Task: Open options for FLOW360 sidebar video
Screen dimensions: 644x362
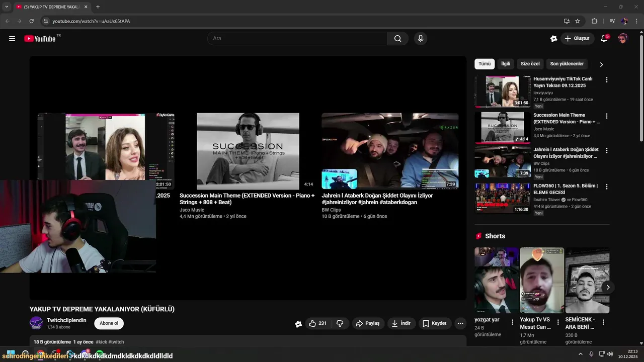Action: click(607, 187)
